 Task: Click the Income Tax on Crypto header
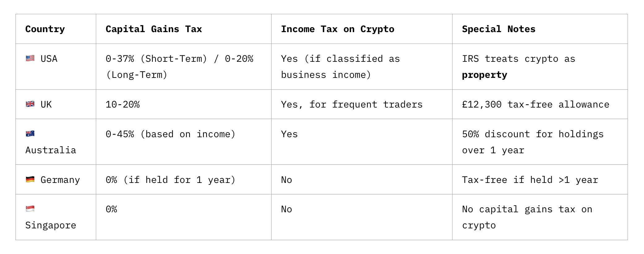[337, 29]
